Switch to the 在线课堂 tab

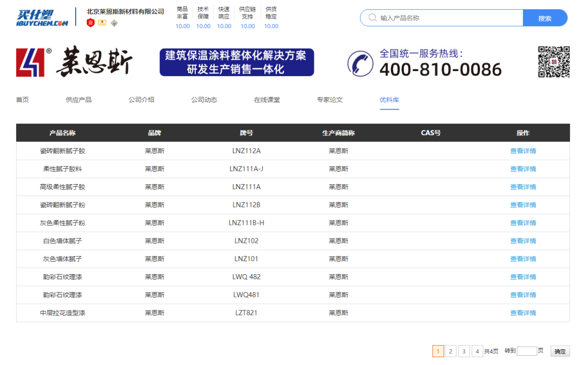tap(267, 100)
